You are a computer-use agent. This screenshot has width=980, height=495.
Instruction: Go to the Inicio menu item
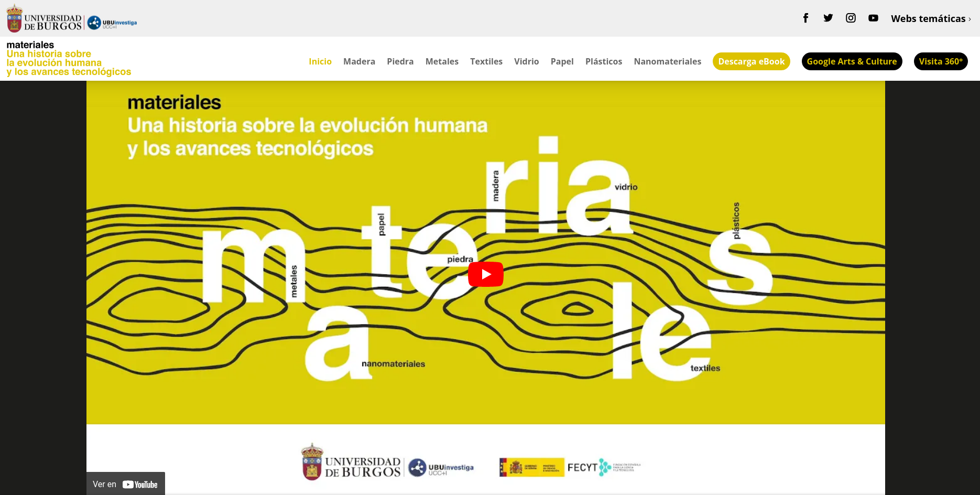(x=320, y=61)
